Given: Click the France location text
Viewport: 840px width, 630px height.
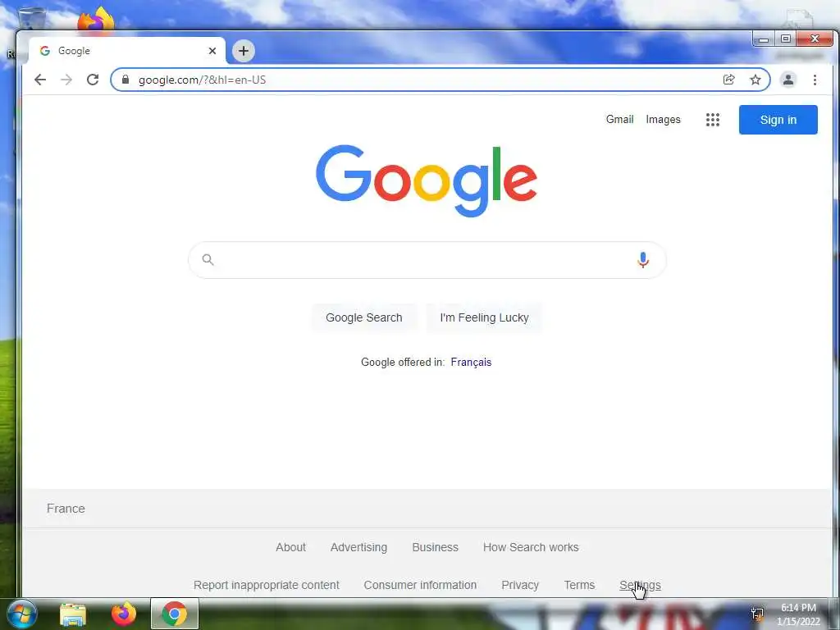Looking at the screenshot, I should pyautogui.click(x=66, y=509).
